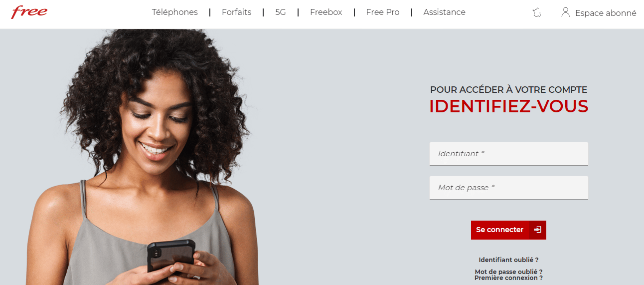This screenshot has height=285, width=644.
Task: Click Première connexion link
Action: point(509,278)
